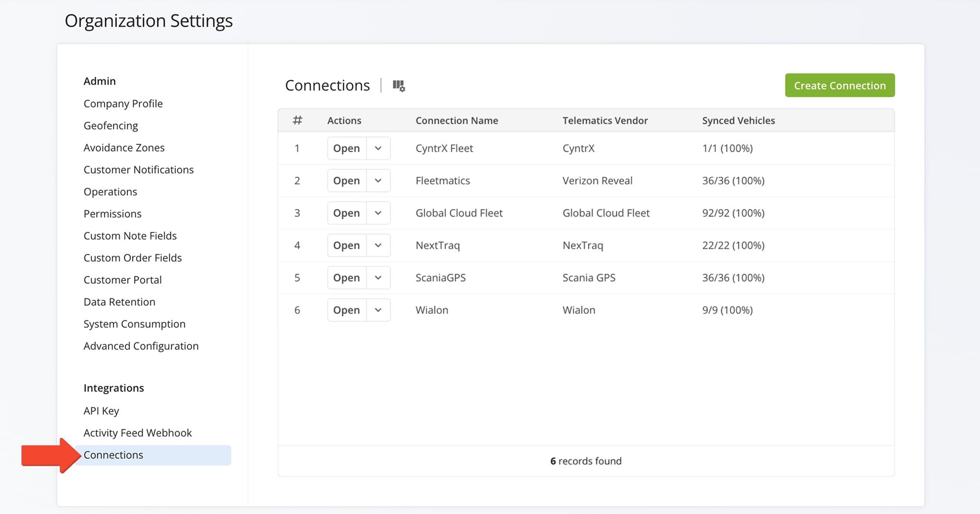This screenshot has height=514, width=980.
Task: Click the Connection Name column header
Action: click(x=457, y=120)
